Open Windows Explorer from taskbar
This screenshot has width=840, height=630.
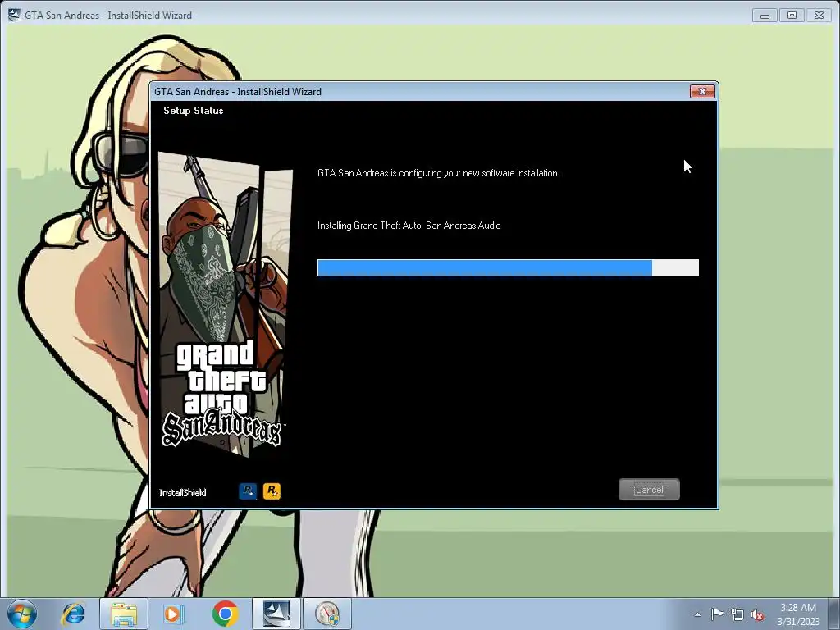pyautogui.click(x=124, y=614)
